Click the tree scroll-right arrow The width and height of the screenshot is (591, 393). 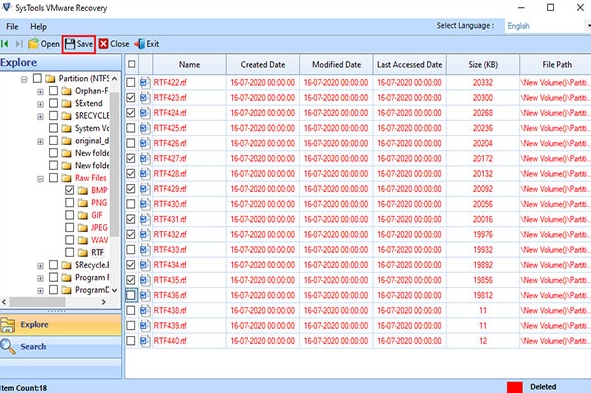(104, 302)
